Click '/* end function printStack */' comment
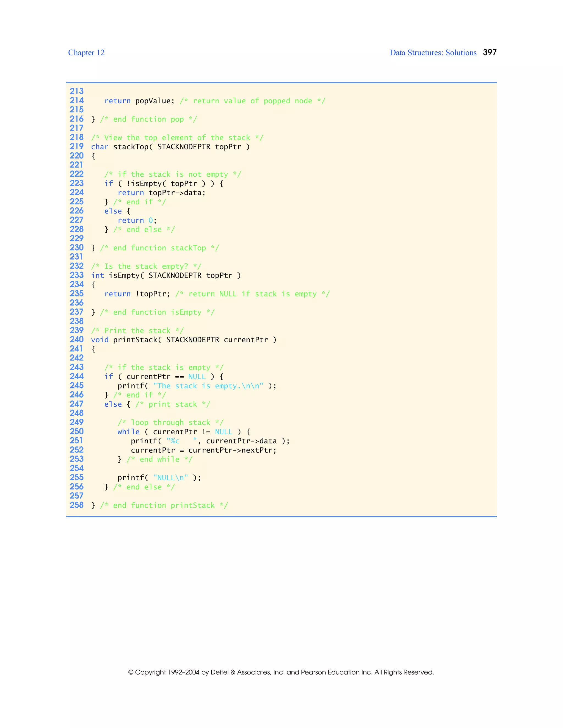 tap(164, 505)
